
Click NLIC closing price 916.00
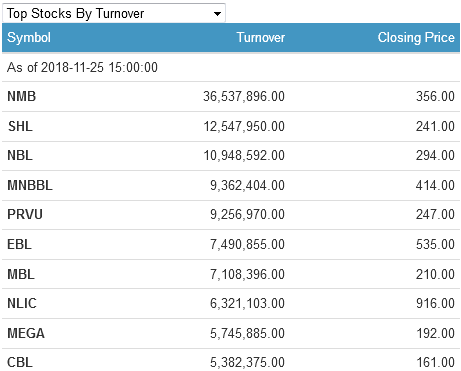pos(435,303)
